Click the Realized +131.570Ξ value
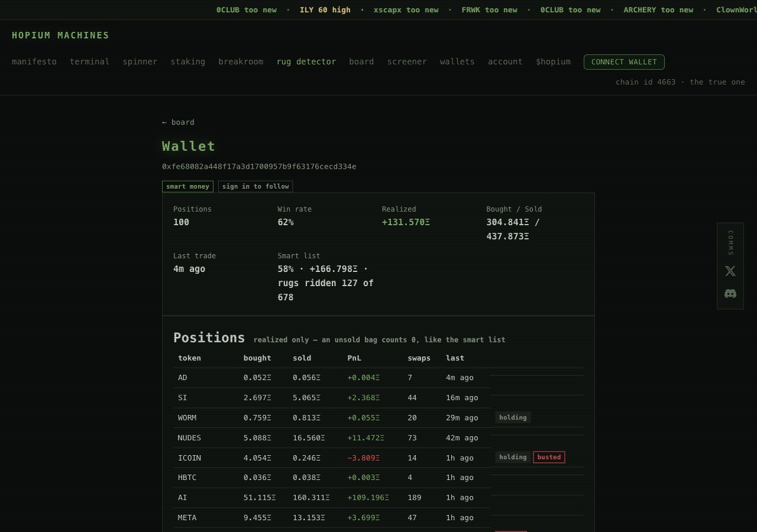Image resolution: width=757 pixels, height=532 pixels. click(406, 222)
